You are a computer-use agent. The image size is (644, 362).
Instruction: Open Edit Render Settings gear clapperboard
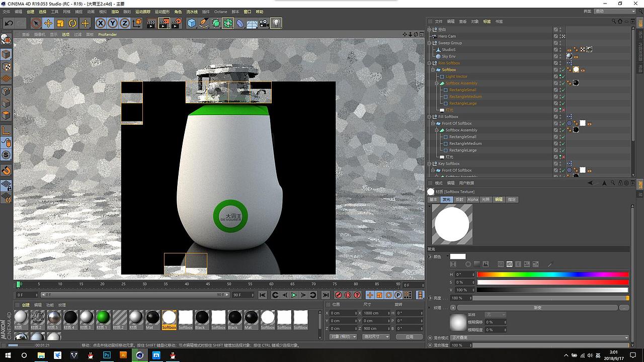(176, 23)
